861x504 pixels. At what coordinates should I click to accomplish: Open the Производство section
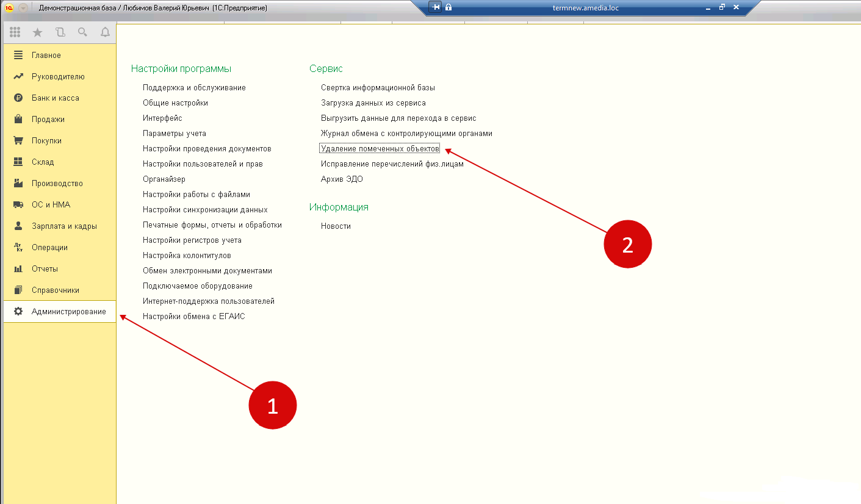pos(60,183)
